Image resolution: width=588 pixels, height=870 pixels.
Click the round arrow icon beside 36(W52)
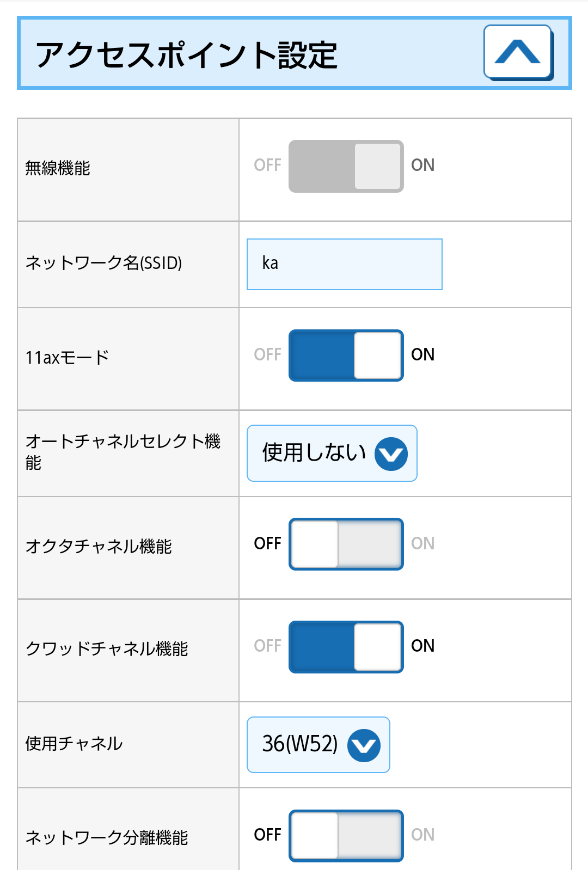364,745
